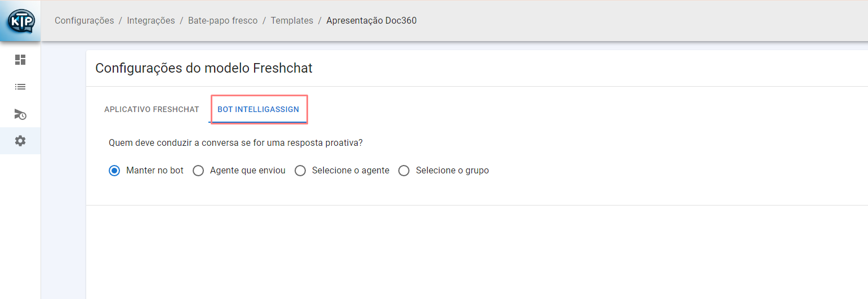Select the 'Agente que enviou' radio button

click(x=198, y=171)
